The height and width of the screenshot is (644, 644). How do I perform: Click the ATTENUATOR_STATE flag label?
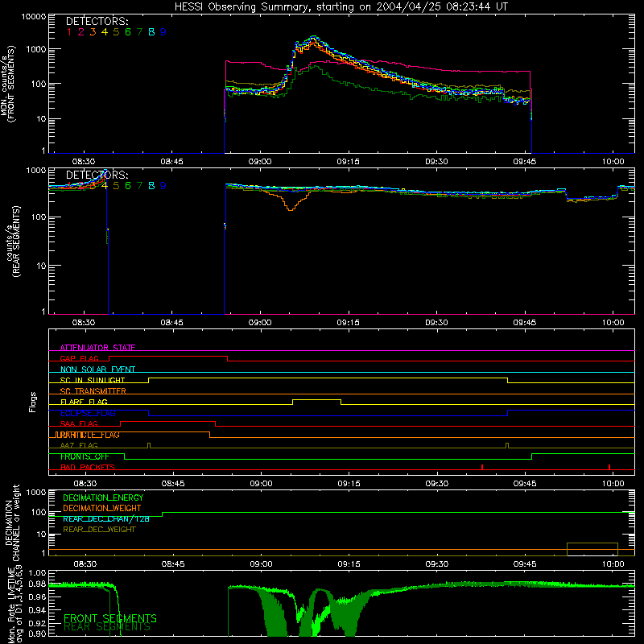click(97, 348)
